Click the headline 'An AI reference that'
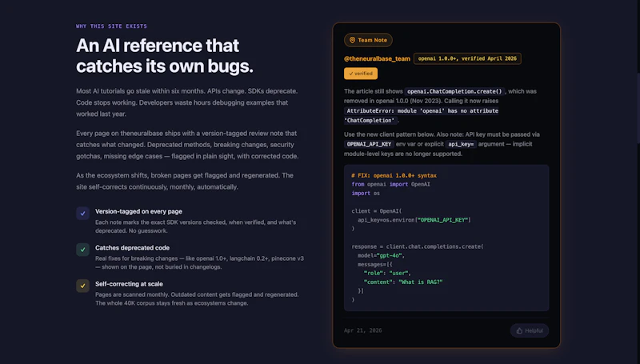This screenshot has width=640, height=364. [x=158, y=46]
